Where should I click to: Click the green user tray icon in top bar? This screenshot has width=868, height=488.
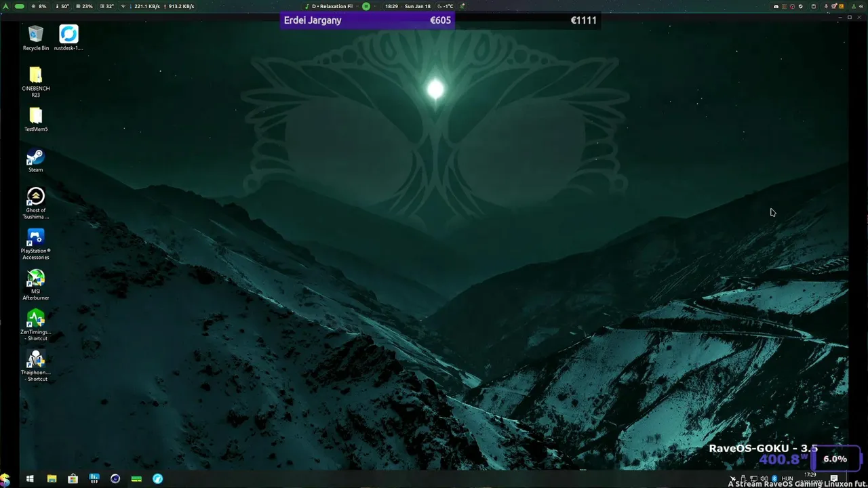tap(854, 6)
